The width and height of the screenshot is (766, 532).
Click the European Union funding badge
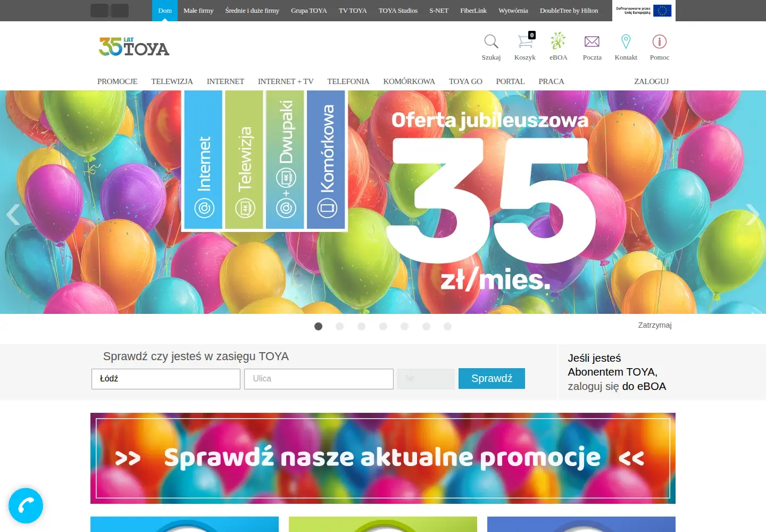tap(644, 11)
